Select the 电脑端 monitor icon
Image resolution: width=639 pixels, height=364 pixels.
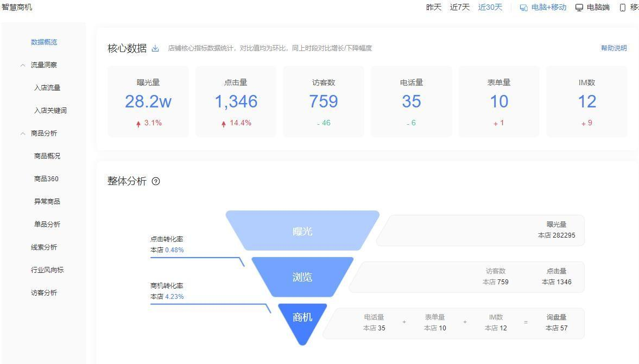(x=579, y=7)
